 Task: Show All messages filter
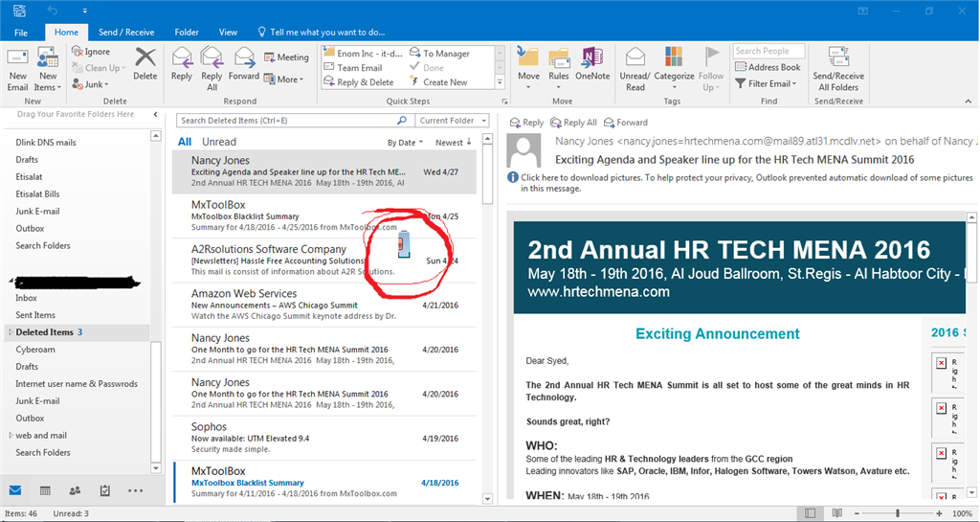click(185, 142)
